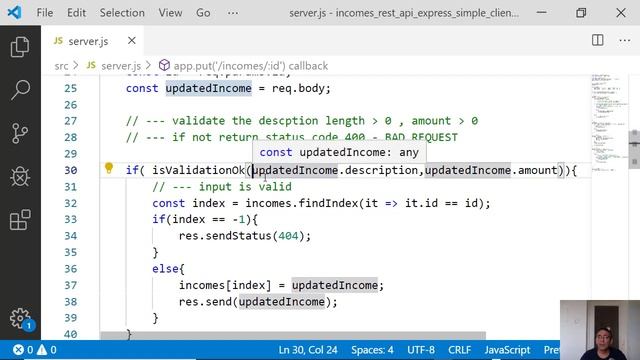Expand hidden menus via title bar ellipsis
Viewport: 640px width, 360px height.
coord(233,13)
